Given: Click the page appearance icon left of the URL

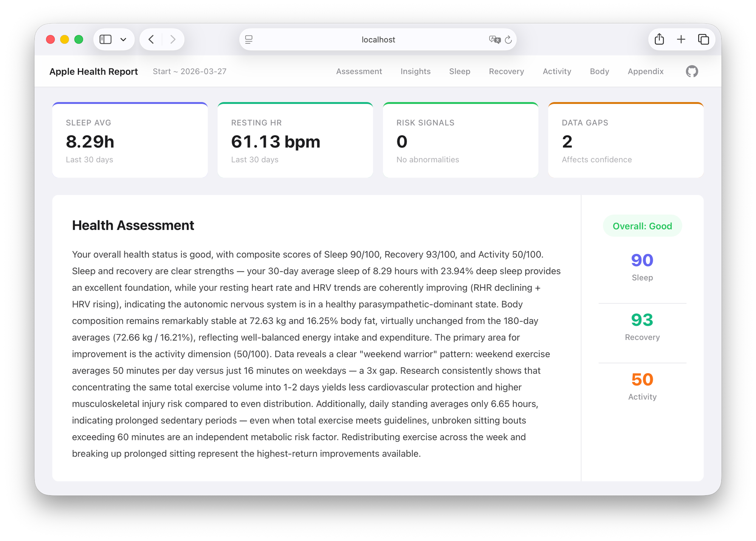Looking at the screenshot, I should [x=249, y=39].
